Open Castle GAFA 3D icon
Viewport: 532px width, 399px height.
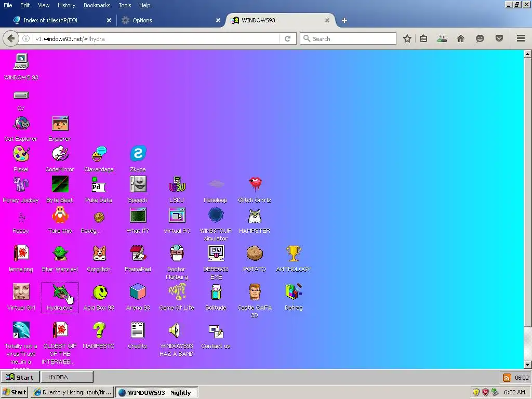[x=255, y=292]
